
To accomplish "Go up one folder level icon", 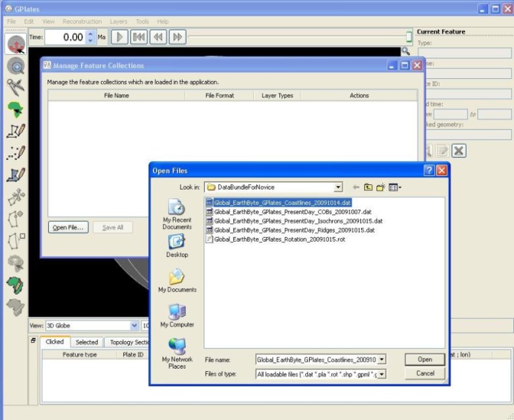I will (x=368, y=187).
